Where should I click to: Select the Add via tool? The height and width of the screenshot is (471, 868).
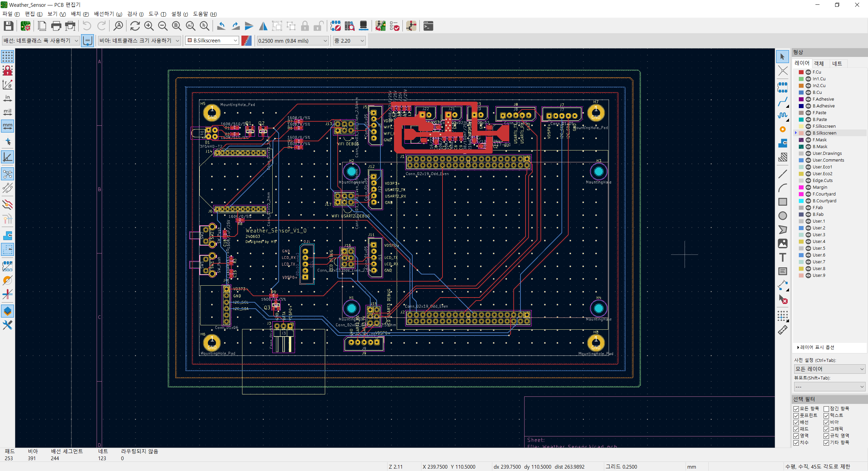click(x=783, y=129)
